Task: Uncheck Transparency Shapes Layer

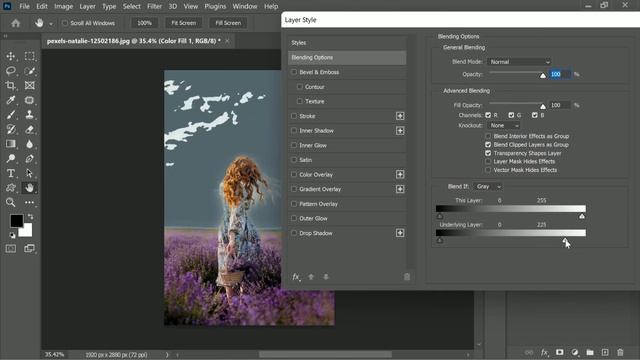Action: click(488, 153)
